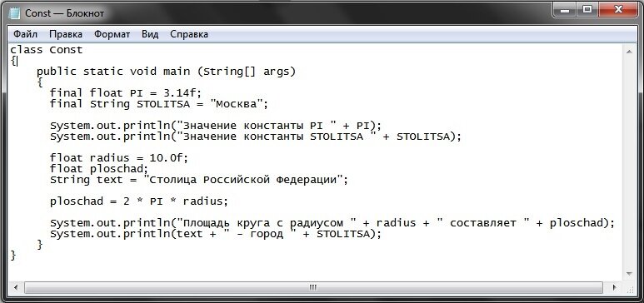Viewport: 644px width, 303px height.
Task: Place cursor in the "Москва" string
Action: click(238, 104)
